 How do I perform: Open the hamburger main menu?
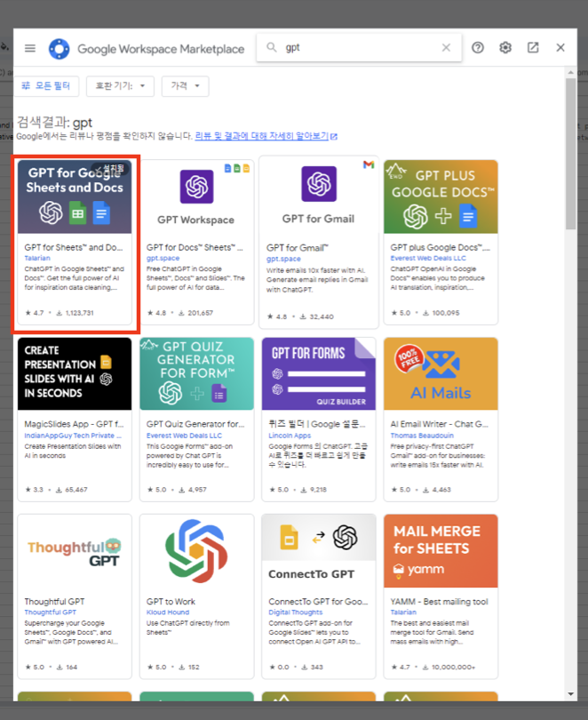[30, 48]
